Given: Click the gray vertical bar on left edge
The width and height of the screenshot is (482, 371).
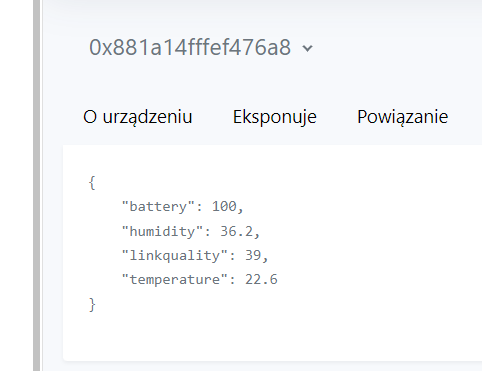Looking at the screenshot, I should point(37,185).
